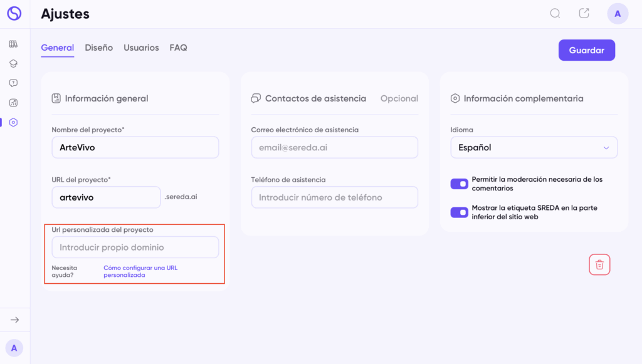Screen dimensions: 642x364
Task: Open the question bubble sidebar icon
Action: pyautogui.click(x=14, y=83)
